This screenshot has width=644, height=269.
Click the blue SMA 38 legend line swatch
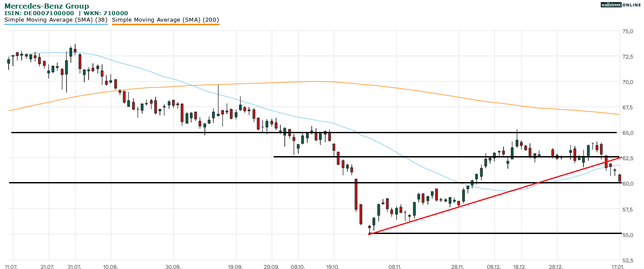[x=56, y=24]
